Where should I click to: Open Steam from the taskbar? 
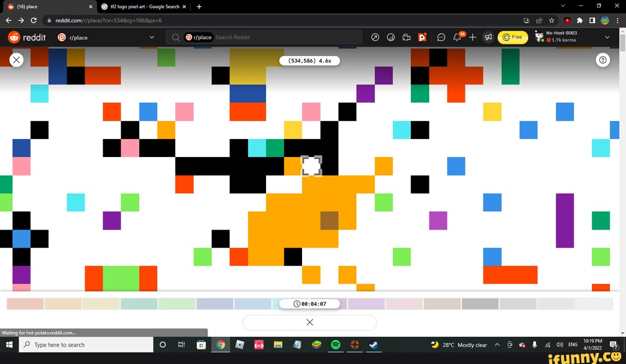[373, 344]
